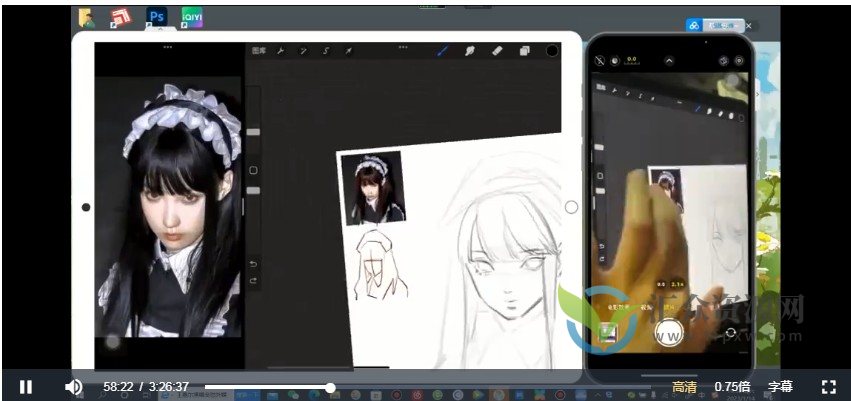Redo with the Procreate sidebar arrow
Screen dimensions: 851x401
tap(253, 281)
